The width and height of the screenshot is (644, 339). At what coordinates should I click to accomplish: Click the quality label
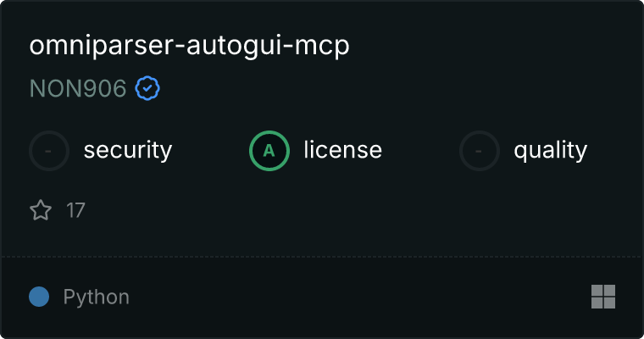pos(550,151)
